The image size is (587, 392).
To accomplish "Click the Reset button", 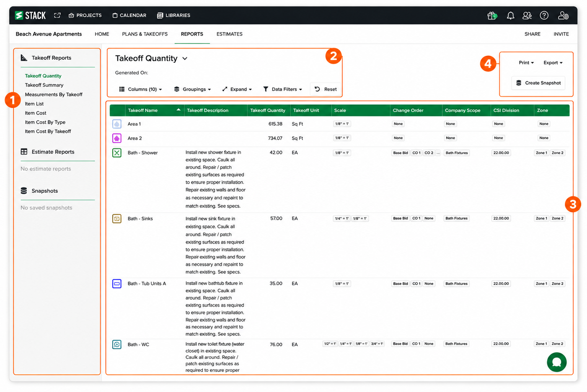I will [326, 89].
